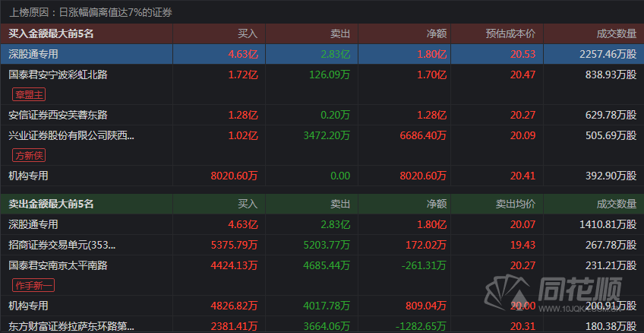
Task: Click the -1282.65万 net amount
Action: coord(421,327)
